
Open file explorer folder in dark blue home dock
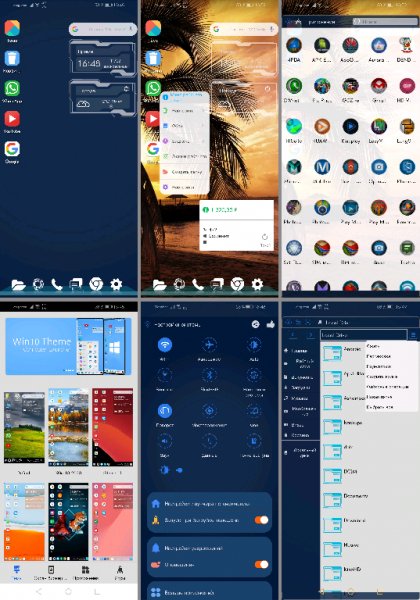coord(18,284)
